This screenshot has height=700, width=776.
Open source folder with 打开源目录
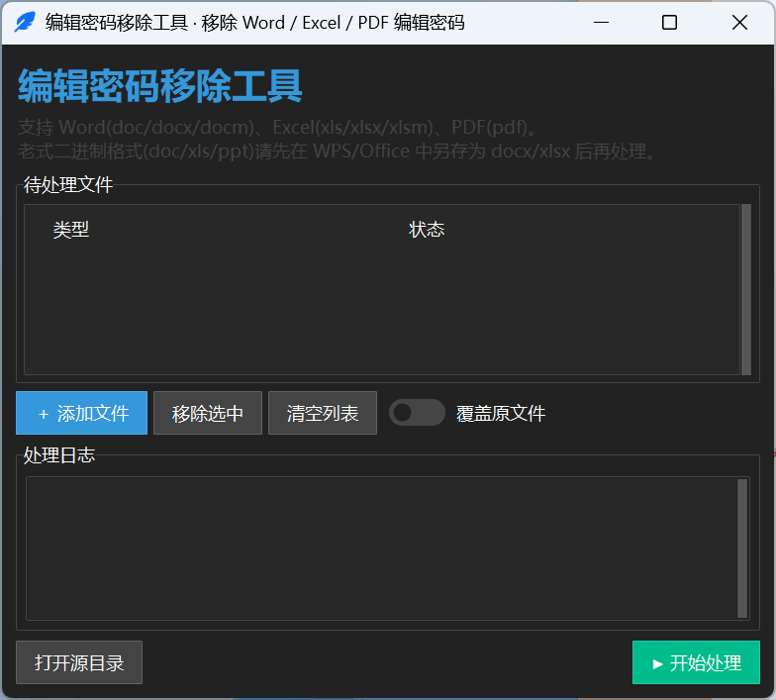(x=79, y=662)
